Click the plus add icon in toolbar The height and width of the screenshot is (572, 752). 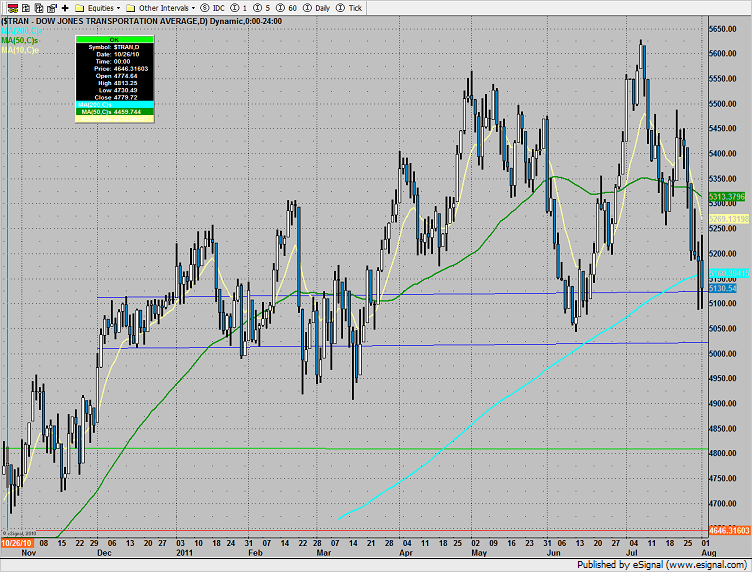click(x=65, y=8)
